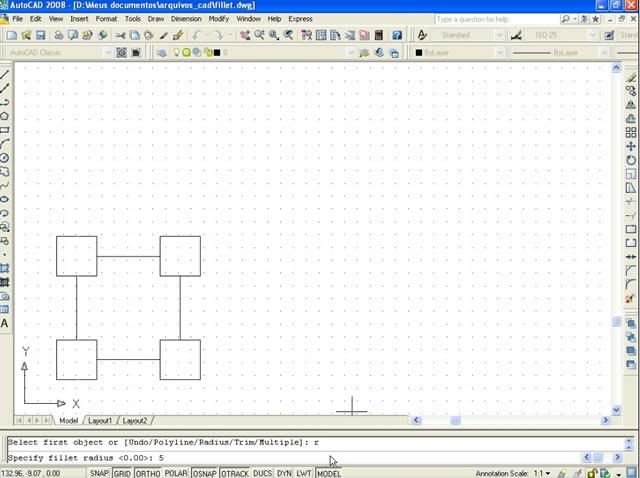Switch to the Layout1 tab
Image resolution: width=640 pixels, height=478 pixels.
point(101,421)
